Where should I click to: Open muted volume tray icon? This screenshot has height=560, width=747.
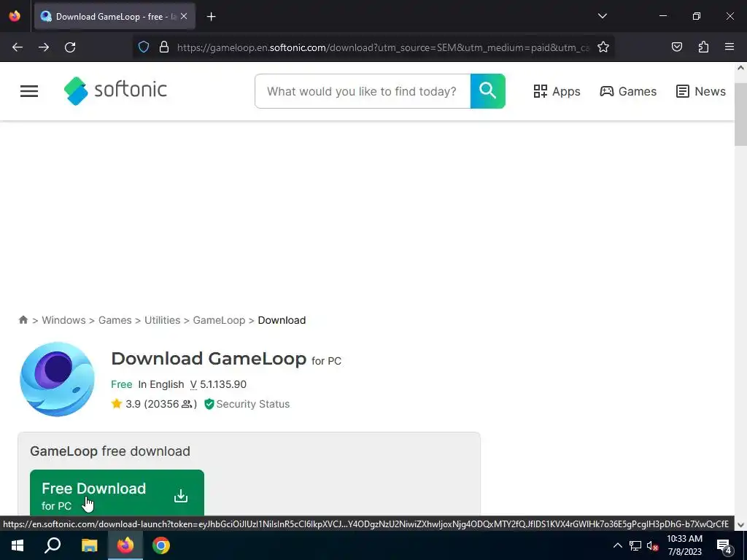(652, 545)
